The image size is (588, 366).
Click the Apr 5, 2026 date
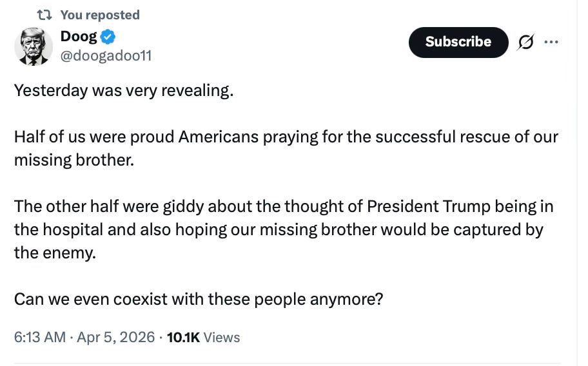[x=116, y=337]
